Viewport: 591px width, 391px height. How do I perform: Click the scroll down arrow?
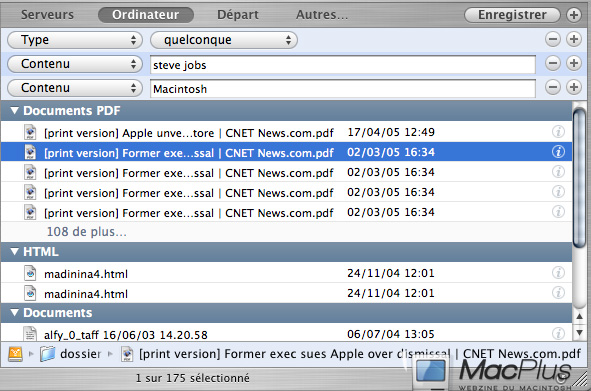(x=579, y=332)
